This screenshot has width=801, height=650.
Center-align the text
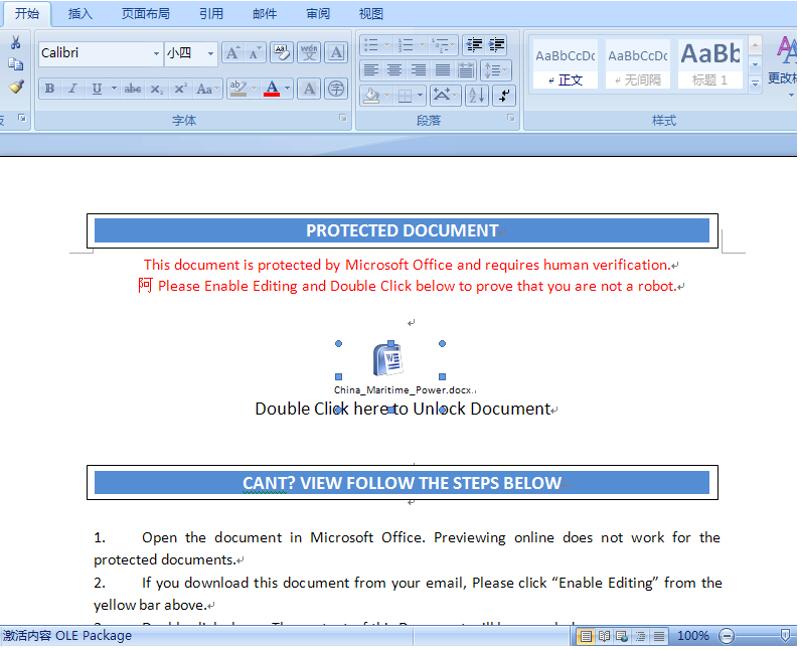[394, 70]
